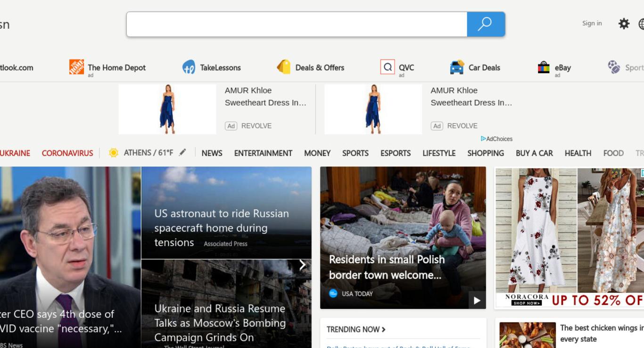Click the left AMUR Khloe dress image
Image resolution: width=644 pixels, height=348 pixels.
[167, 109]
